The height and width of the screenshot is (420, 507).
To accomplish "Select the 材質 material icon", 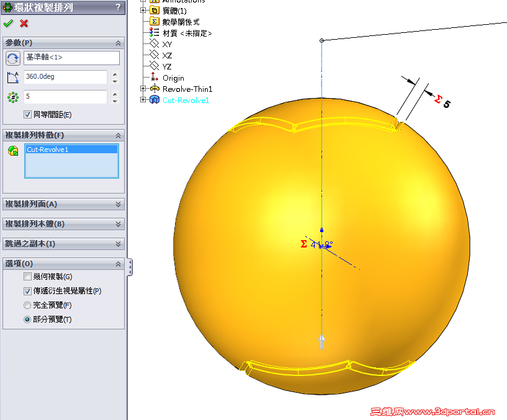I will point(155,33).
